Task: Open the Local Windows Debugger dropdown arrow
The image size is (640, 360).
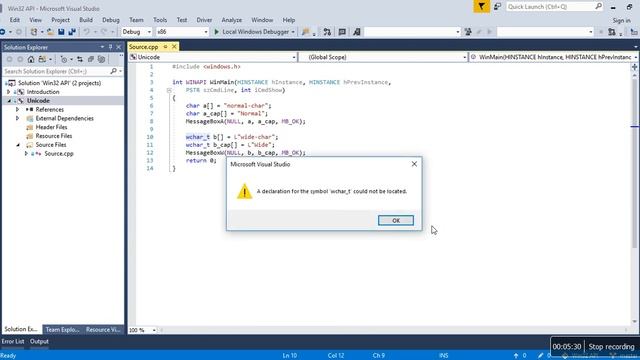Action: (x=293, y=32)
